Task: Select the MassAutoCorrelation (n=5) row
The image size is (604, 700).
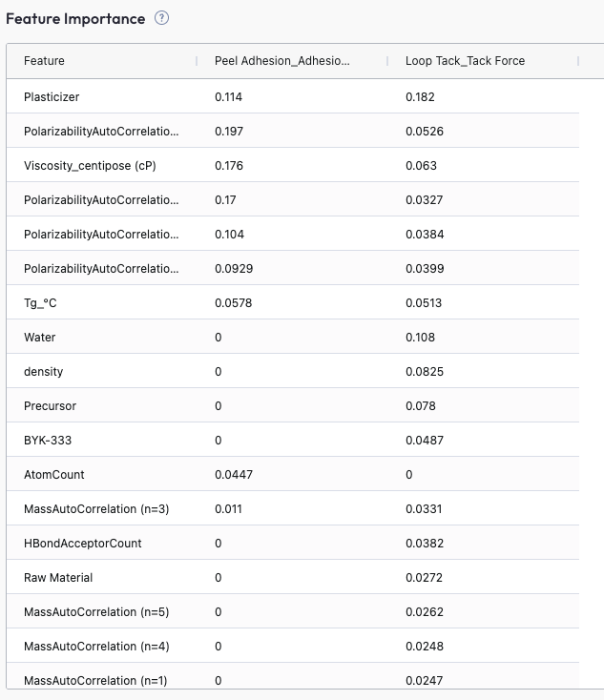Action: (x=293, y=612)
